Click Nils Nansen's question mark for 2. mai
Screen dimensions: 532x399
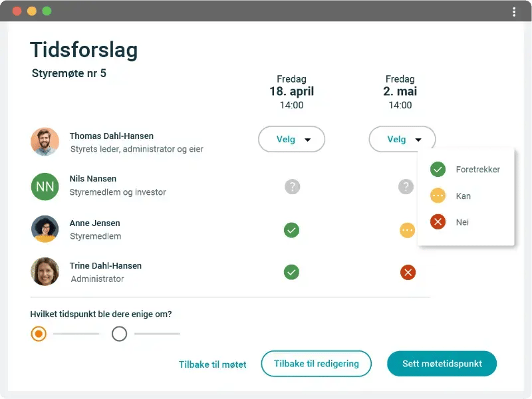(406, 186)
